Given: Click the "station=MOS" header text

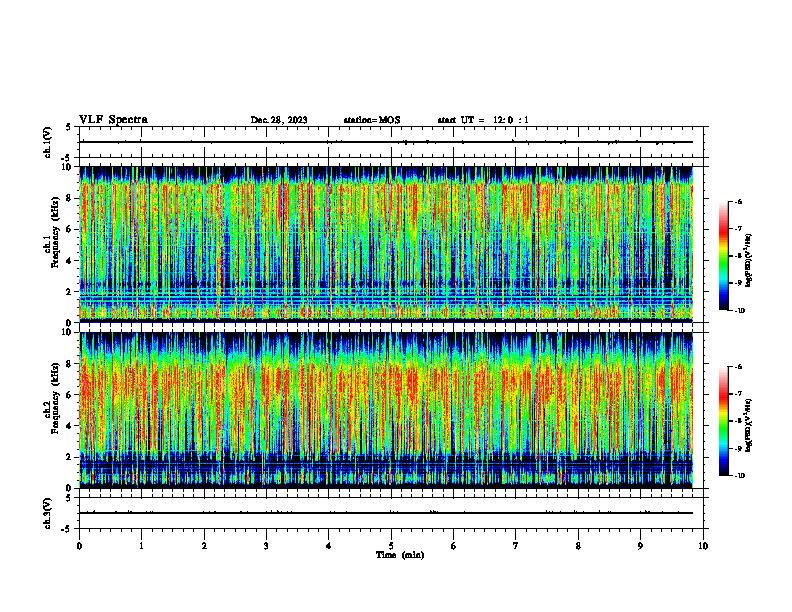Looking at the screenshot, I should (372, 120).
